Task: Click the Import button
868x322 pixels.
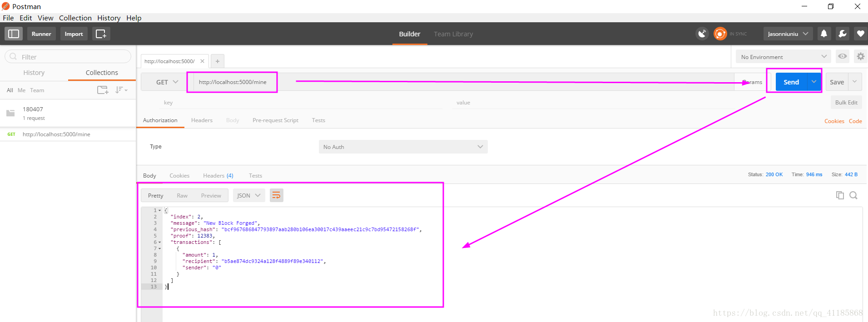Action: tap(74, 34)
